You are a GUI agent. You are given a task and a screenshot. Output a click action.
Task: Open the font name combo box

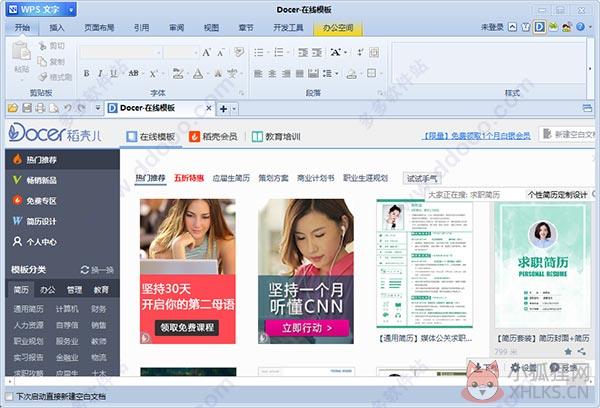120,52
